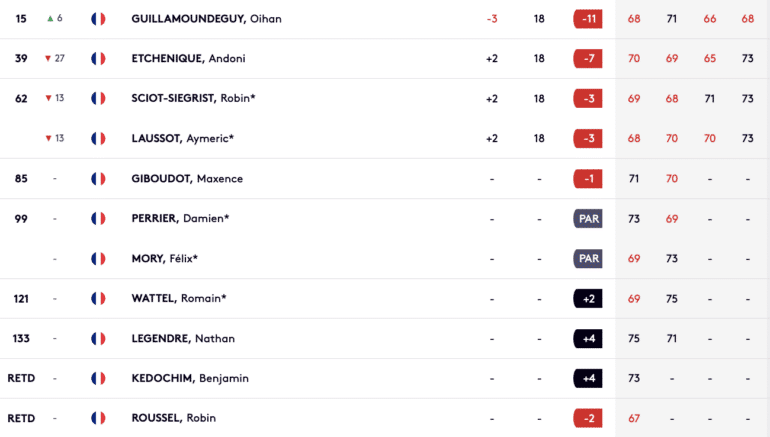Click the green up arrow showing 6
This screenshot has width=770, height=437.
pyautogui.click(x=50, y=19)
